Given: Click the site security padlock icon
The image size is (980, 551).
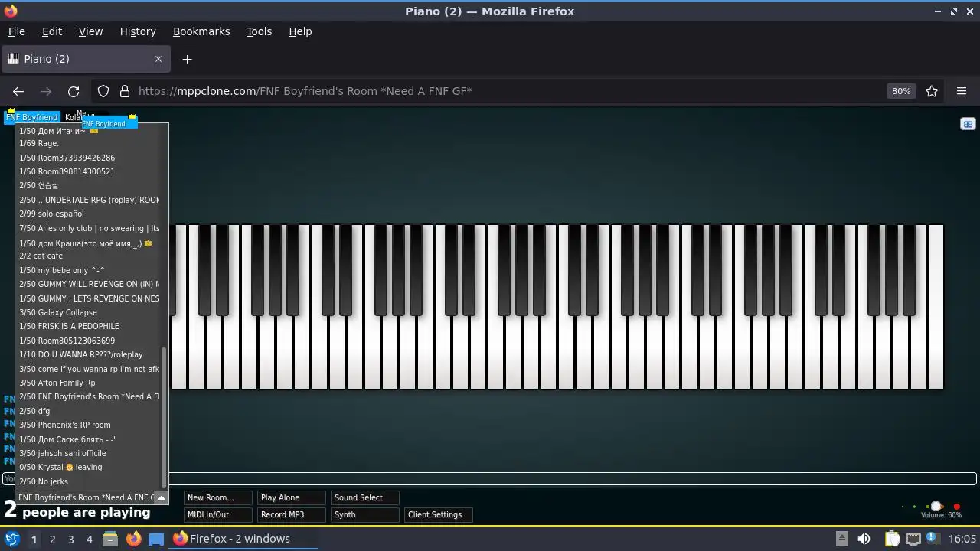Looking at the screenshot, I should (x=125, y=91).
